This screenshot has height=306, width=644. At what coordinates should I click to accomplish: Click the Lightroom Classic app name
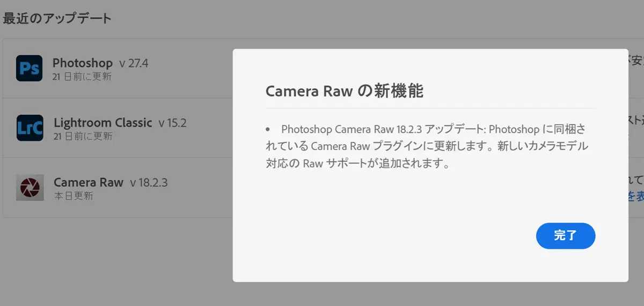(103, 123)
